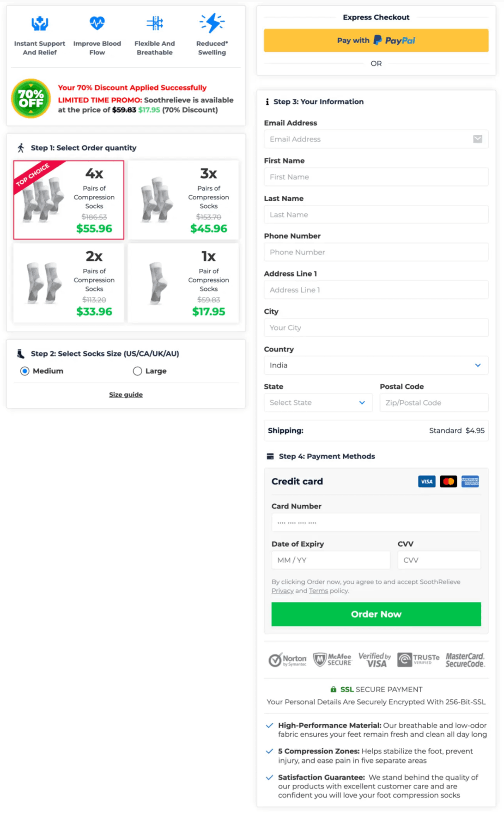Viewport: 504px width, 815px height.
Task: Click the TRUSTe Verified seal
Action: pyautogui.click(x=419, y=659)
